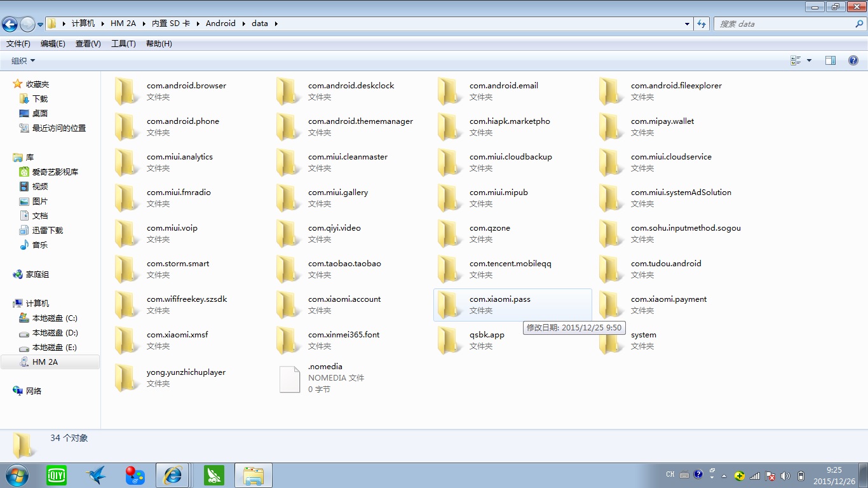Click the qsbk.app folder name
868x488 pixels.
(487, 335)
